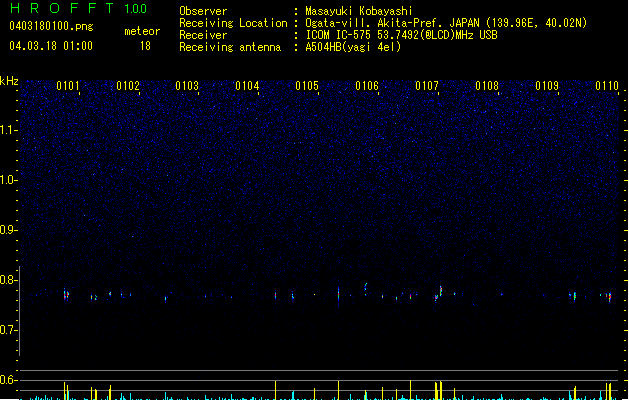Click the 0103 time marker
The image size is (629, 400).
click(187, 86)
